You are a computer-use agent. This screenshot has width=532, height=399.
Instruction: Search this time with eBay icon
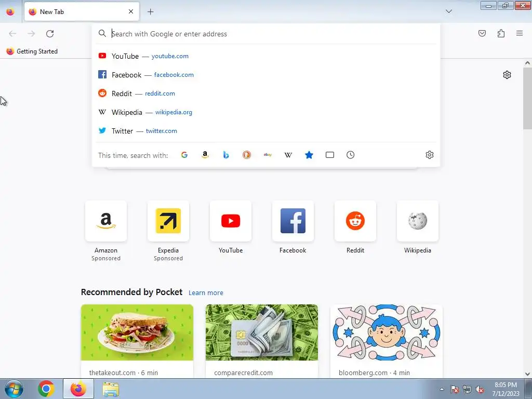point(268,155)
